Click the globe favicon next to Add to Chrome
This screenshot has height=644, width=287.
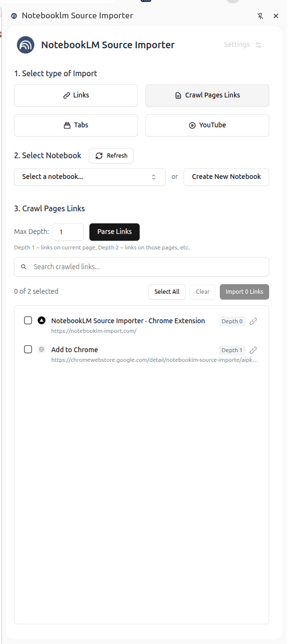41,349
